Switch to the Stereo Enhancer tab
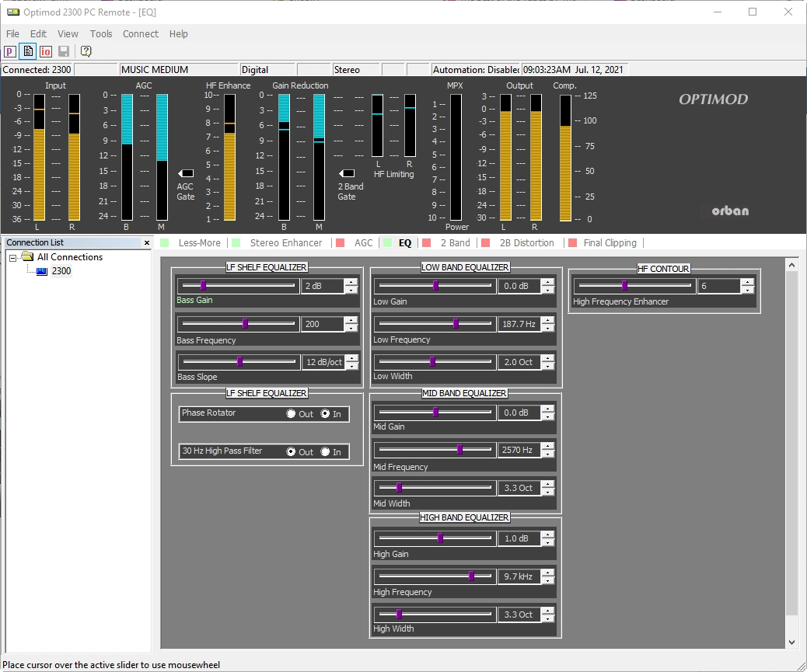This screenshot has height=672, width=807. pos(286,242)
